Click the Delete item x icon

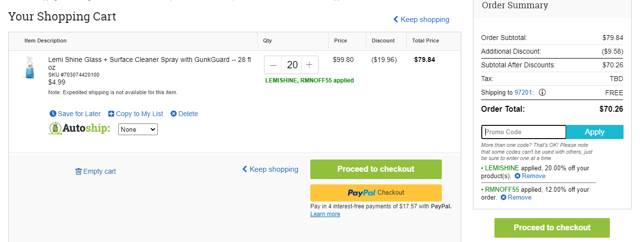pos(173,114)
